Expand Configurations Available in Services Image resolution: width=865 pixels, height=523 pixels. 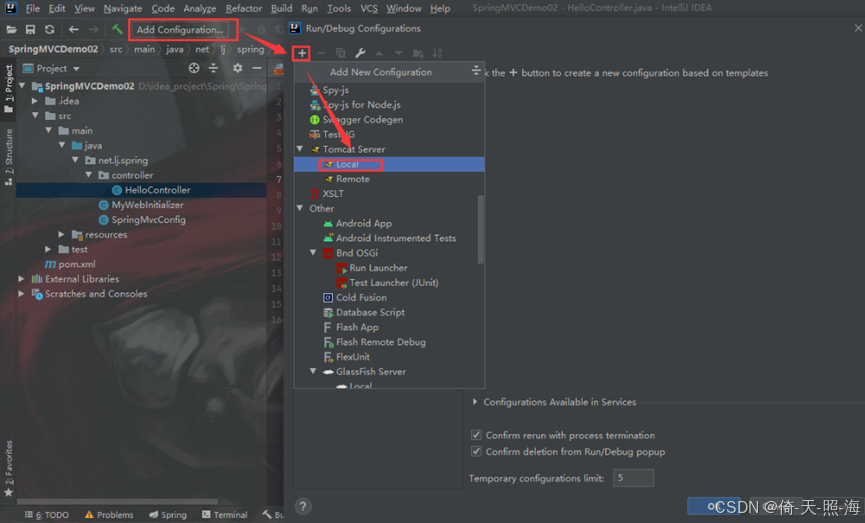(x=475, y=402)
